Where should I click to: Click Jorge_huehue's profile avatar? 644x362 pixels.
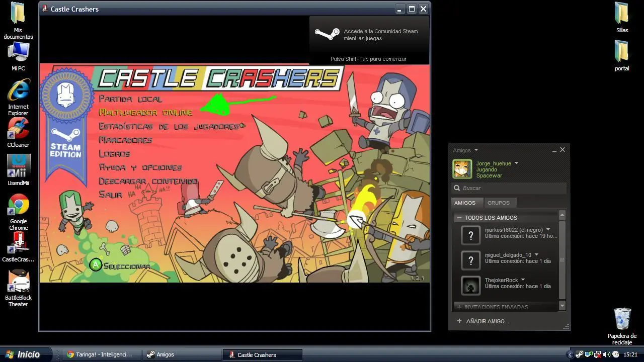click(x=462, y=169)
